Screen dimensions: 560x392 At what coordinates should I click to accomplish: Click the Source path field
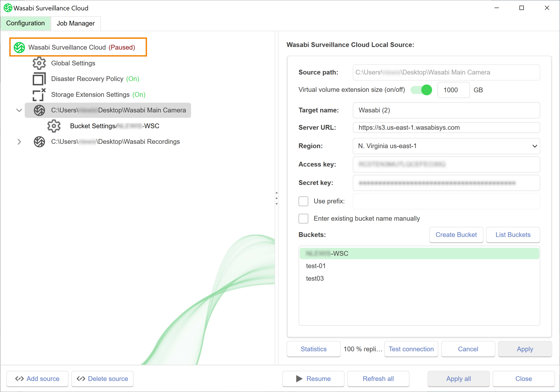(x=446, y=72)
